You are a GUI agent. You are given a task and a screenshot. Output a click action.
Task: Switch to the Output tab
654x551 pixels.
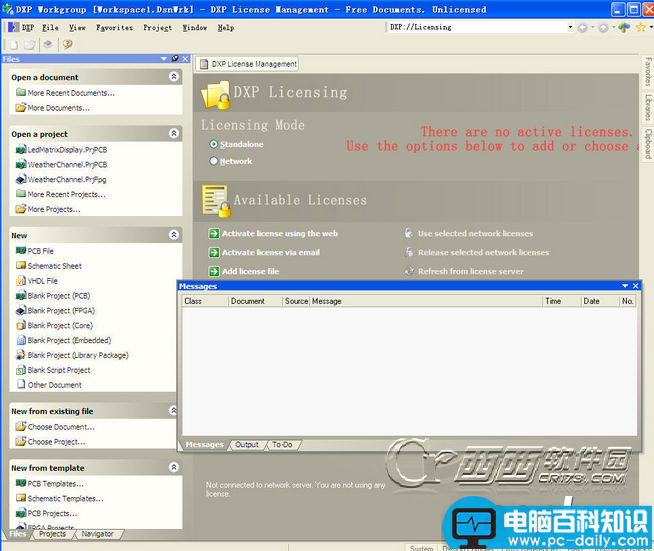247,445
